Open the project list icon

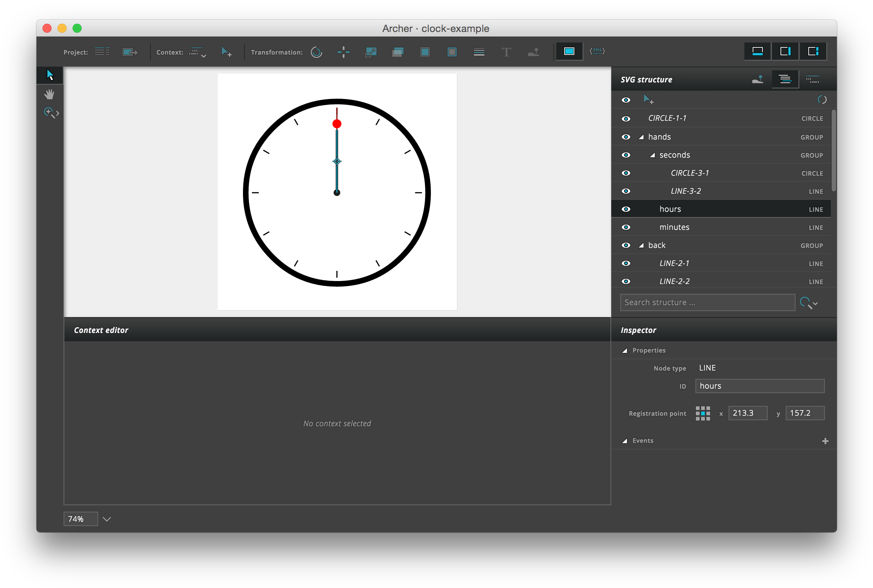coord(102,52)
